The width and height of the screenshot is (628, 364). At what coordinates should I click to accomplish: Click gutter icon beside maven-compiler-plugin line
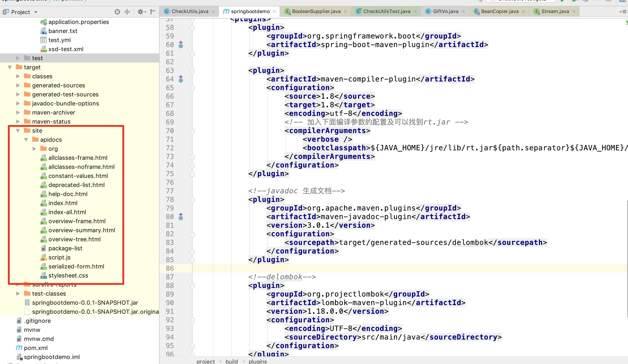[x=181, y=79]
